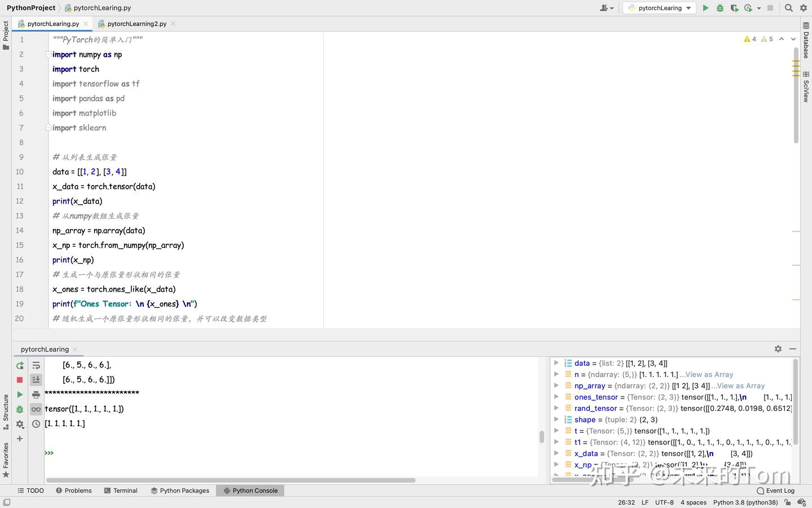
Task: Run the pytorchLearing script
Action: click(x=706, y=8)
